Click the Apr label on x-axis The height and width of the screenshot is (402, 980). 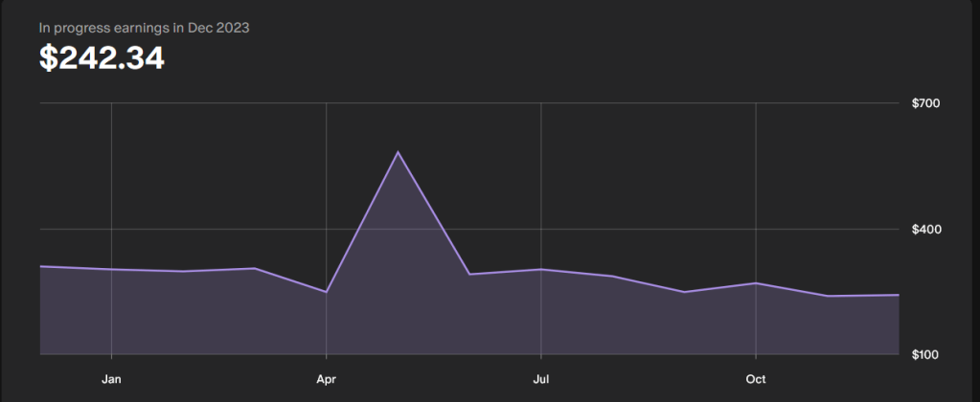tap(327, 380)
